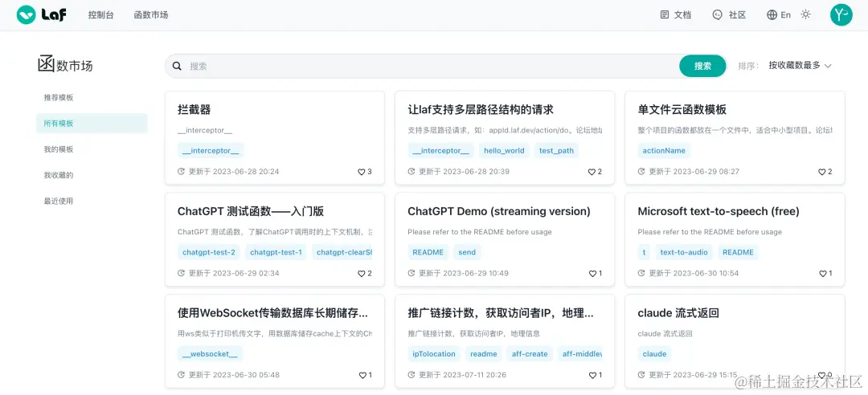The image size is (868, 395).
Task: Click the hello_world function tag
Action: (x=504, y=150)
